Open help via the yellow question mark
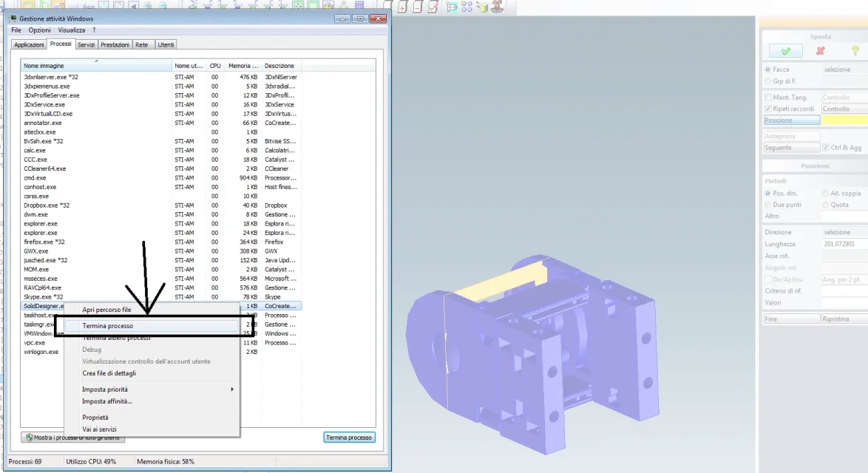The width and height of the screenshot is (868, 473). click(855, 51)
